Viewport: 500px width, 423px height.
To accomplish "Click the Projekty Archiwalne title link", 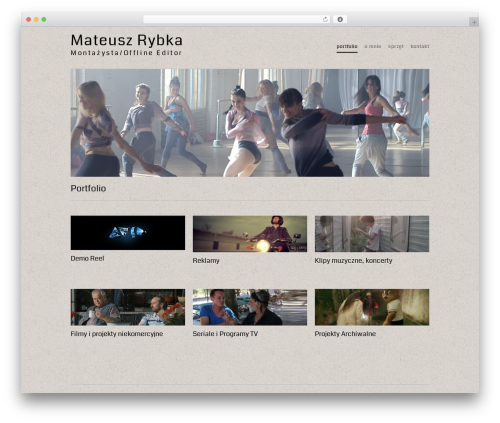I will [345, 334].
